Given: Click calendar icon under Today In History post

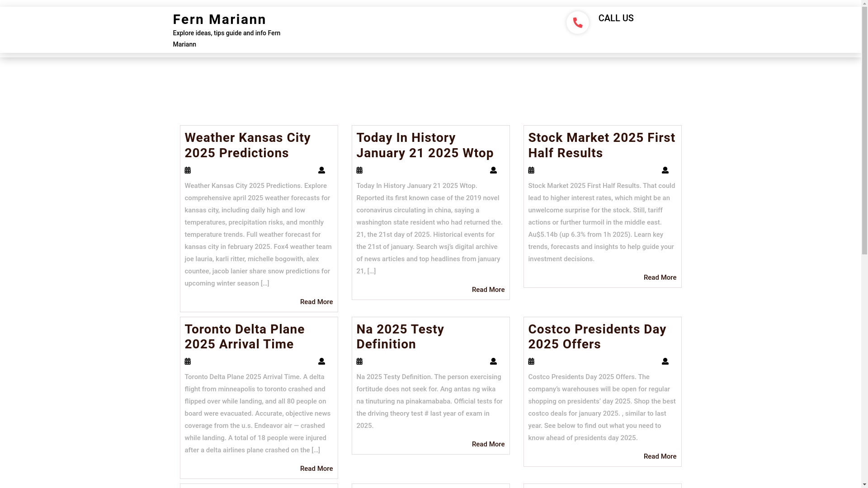Looking at the screenshot, I should click(x=359, y=170).
